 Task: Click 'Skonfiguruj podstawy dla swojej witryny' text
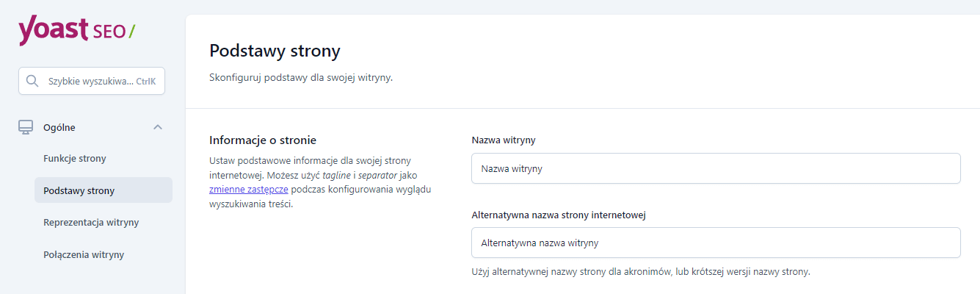coord(301,78)
